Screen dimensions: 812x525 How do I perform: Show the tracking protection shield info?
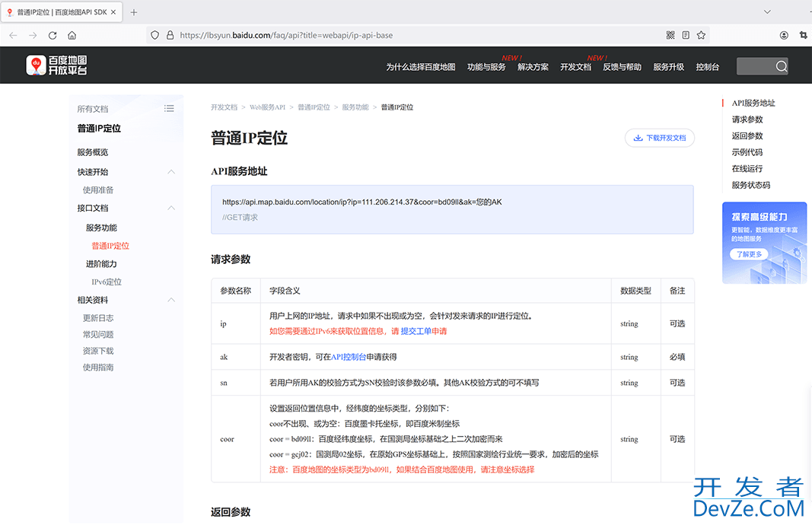[154, 35]
